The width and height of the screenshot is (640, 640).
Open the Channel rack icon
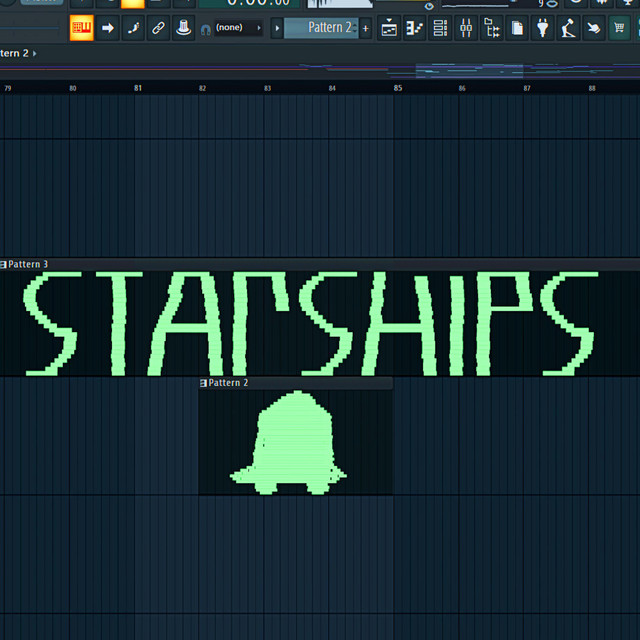pos(440,28)
